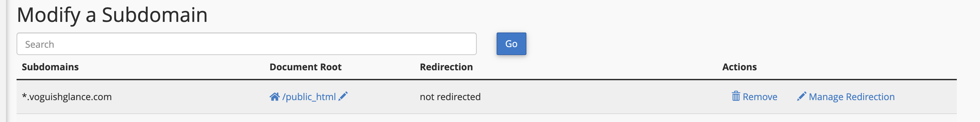Click the Document Root column header
The width and height of the screenshot is (980, 122).
[x=306, y=67]
